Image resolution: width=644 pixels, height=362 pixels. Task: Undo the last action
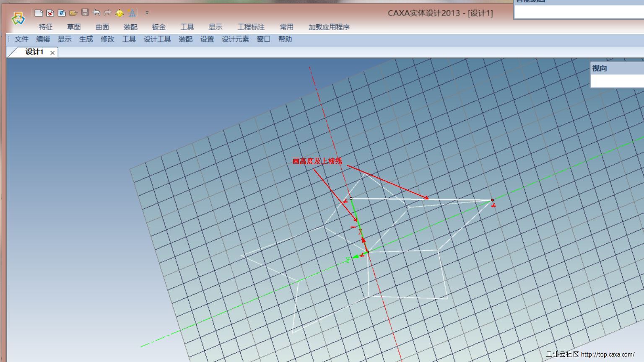pyautogui.click(x=96, y=13)
